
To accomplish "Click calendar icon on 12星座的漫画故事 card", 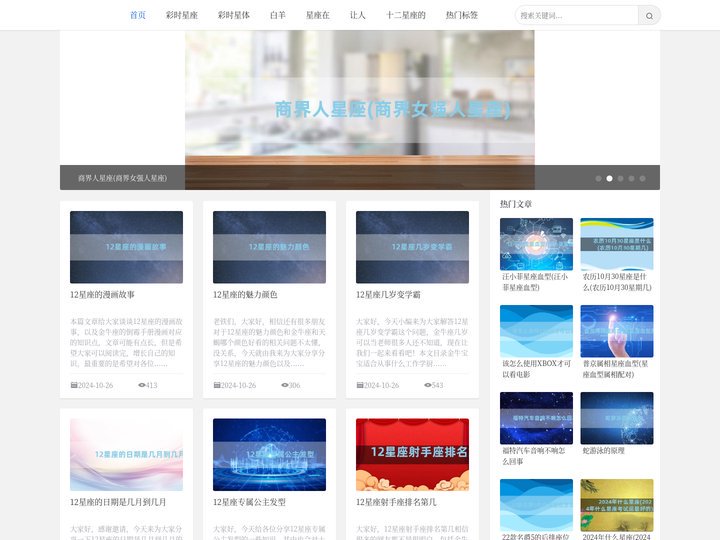I will point(74,385).
